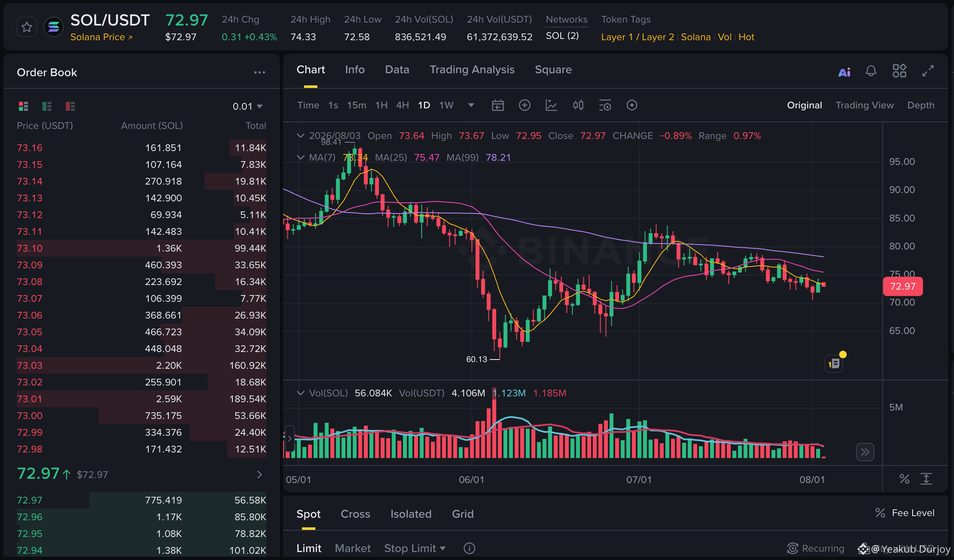Open the Trading Analysis tab
This screenshot has width=954, height=560.
tap(472, 69)
